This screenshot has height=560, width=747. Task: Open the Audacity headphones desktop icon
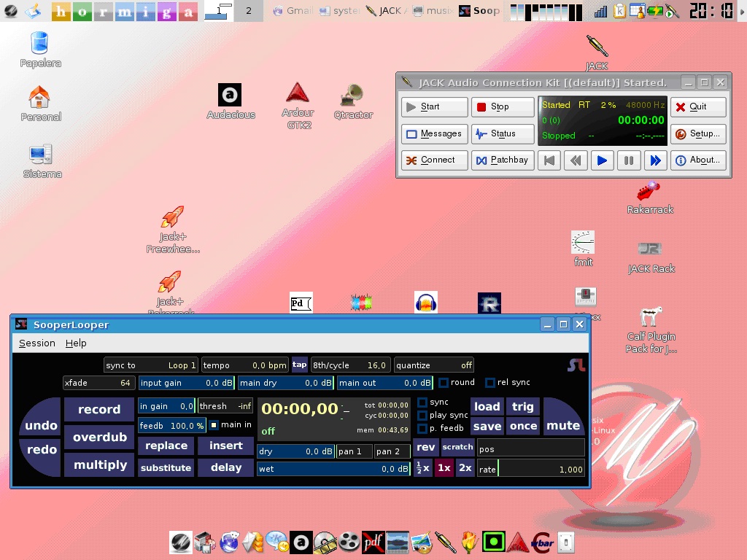[x=425, y=303]
